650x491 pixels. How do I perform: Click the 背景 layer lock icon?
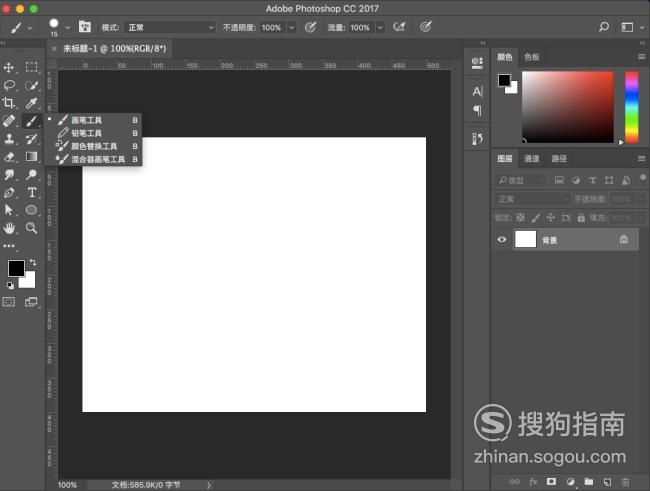pyautogui.click(x=623, y=239)
